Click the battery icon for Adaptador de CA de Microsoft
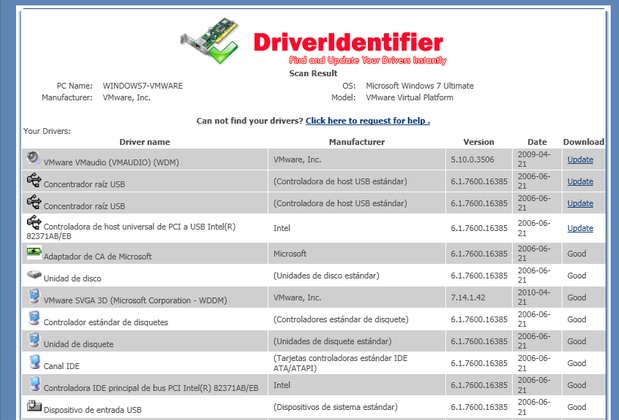This screenshot has width=619, height=420. tap(34, 252)
